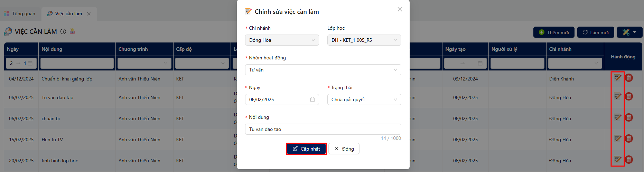
Task: Expand Trạng thái dropdown Chưa giải quyết
Action: point(364,99)
